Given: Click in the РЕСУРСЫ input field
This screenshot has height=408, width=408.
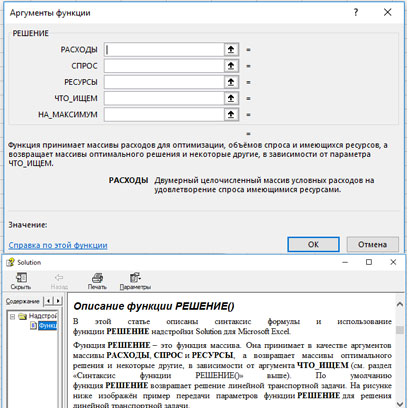Looking at the screenshot, I should [x=164, y=82].
